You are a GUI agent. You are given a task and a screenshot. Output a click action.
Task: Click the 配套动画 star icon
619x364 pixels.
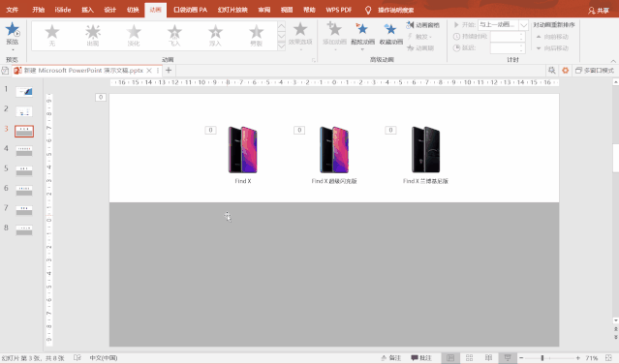(x=362, y=29)
